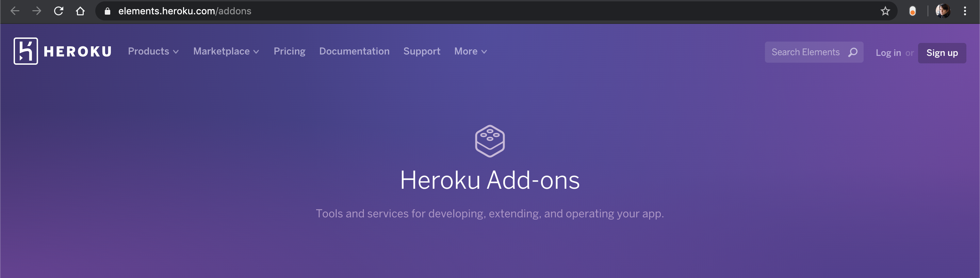The width and height of the screenshot is (980, 278).
Task: Click the Sign up button
Action: click(942, 53)
